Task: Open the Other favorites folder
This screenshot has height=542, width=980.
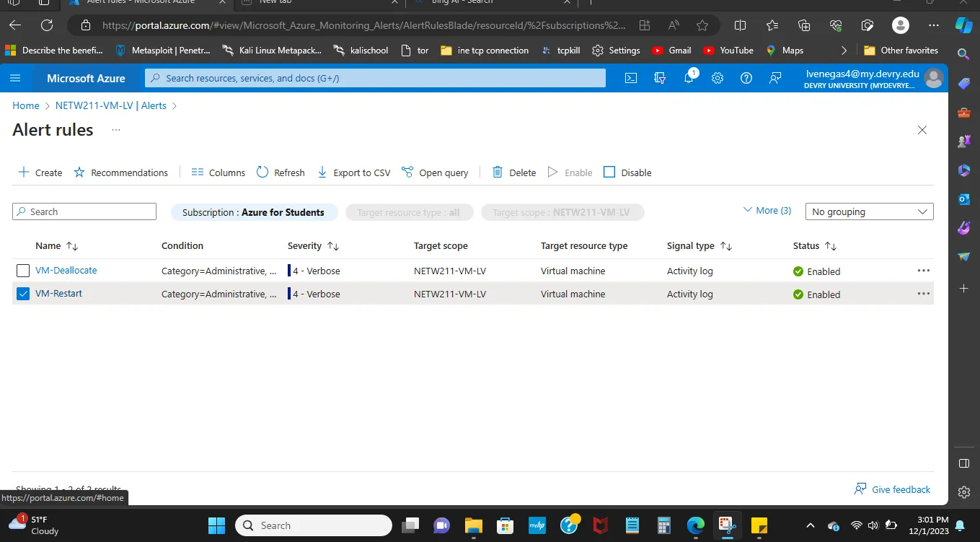Action: 901,51
